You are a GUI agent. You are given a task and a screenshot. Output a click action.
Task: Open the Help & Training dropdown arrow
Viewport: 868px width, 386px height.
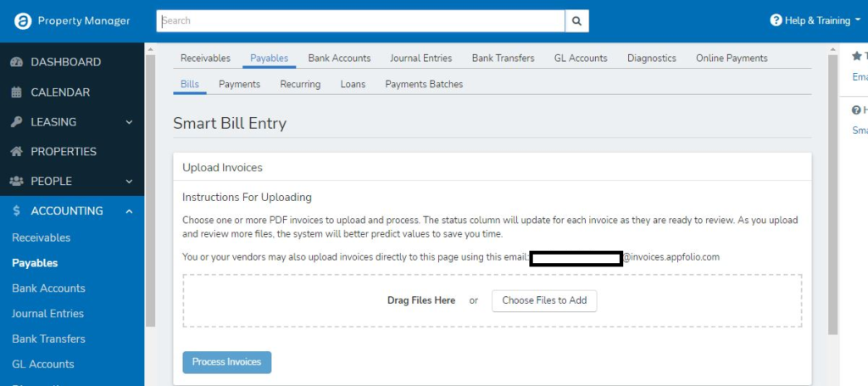(858, 20)
